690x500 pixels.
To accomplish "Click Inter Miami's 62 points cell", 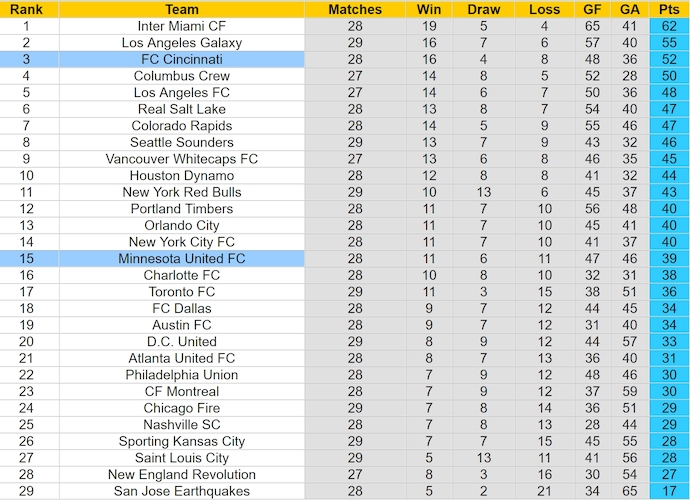I will pos(669,26).
